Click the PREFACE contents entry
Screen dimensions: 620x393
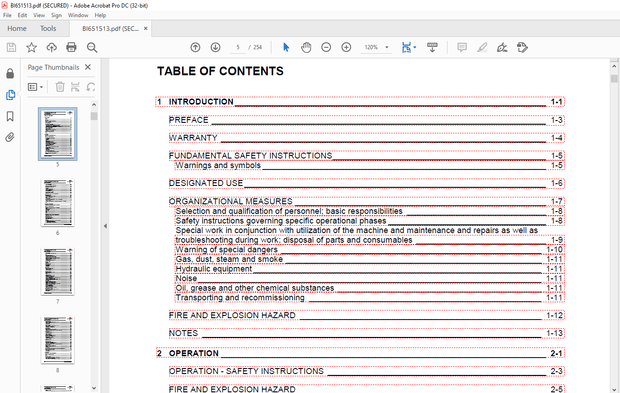[x=367, y=120]
